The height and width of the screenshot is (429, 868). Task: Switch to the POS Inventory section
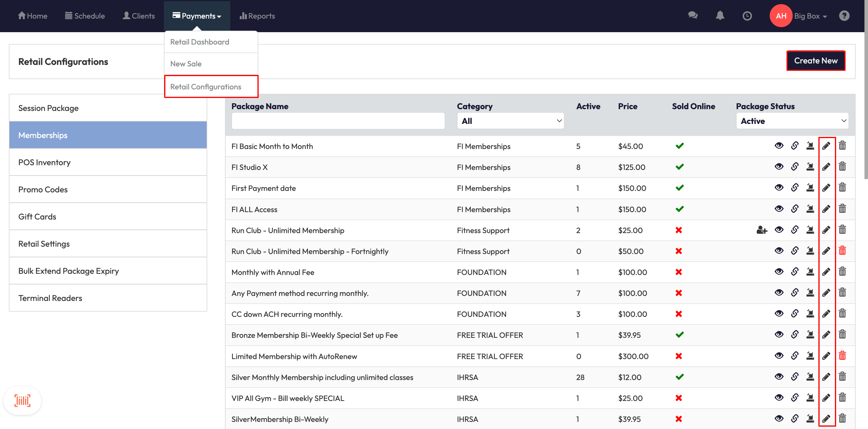point(45,162)
